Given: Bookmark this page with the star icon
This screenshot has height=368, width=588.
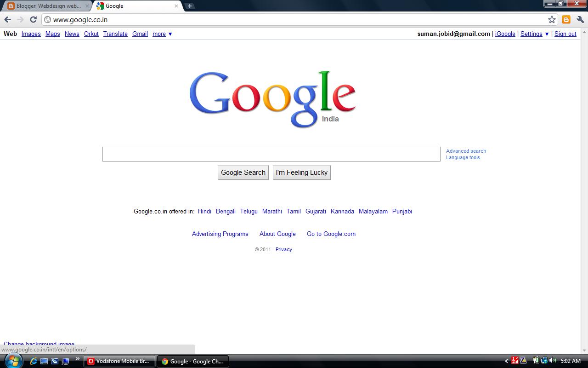Looking at the screenshot, I should click(552, 19).
